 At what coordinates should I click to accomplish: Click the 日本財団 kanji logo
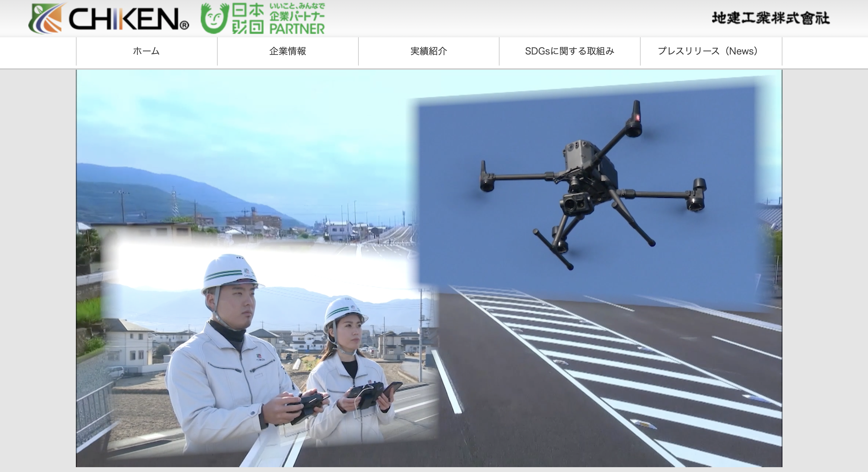coord(248,19)
